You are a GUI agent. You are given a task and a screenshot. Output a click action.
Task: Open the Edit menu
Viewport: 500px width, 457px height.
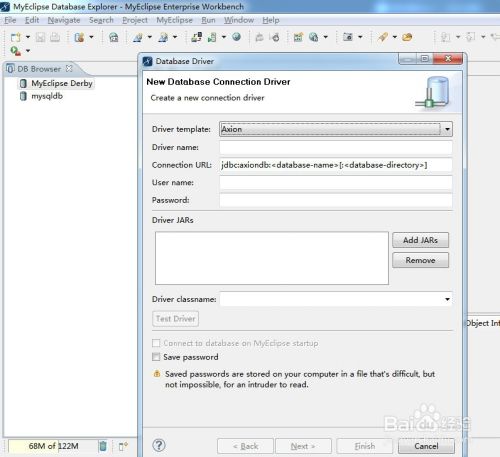32,20
